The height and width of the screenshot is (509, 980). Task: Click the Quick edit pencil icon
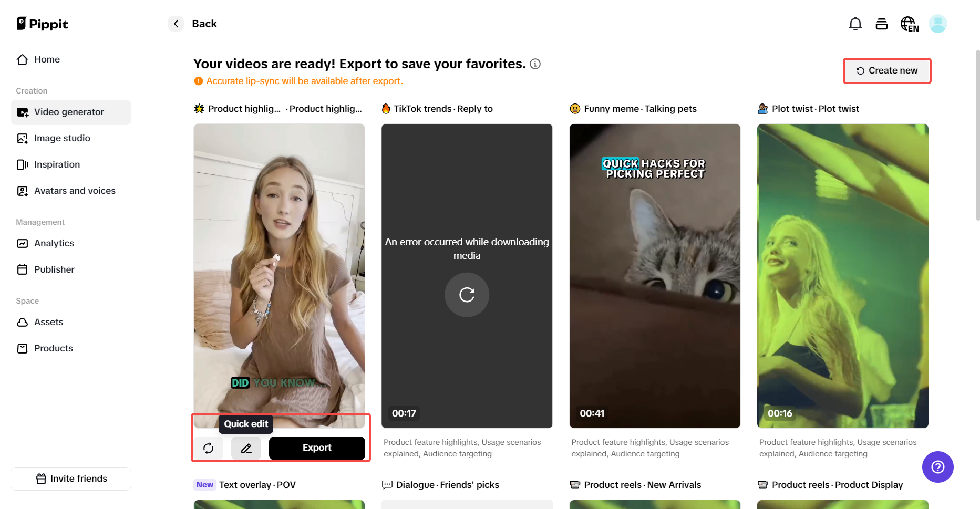tap(246, 448)
